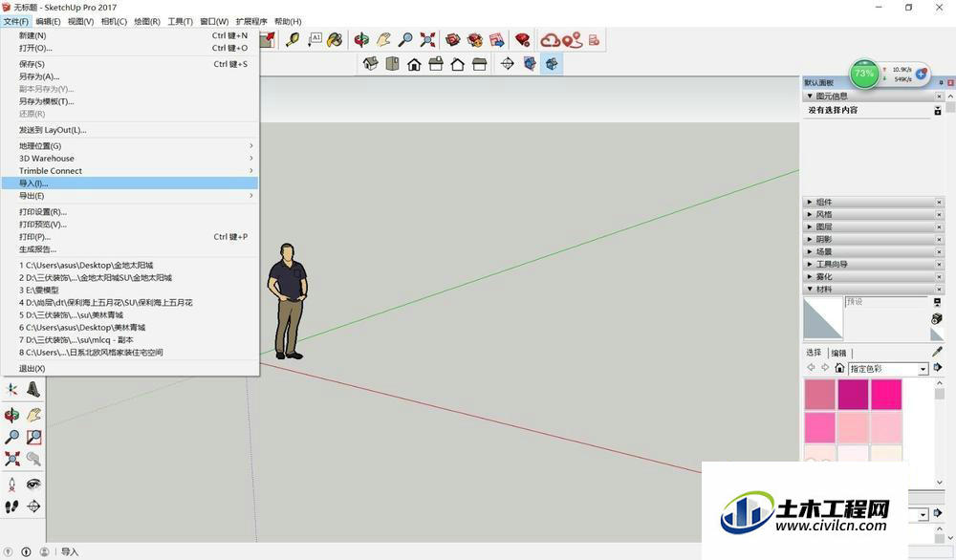The image size is (956, 560).
Task: Expand the 组件 panel
Action: [810, 202]
